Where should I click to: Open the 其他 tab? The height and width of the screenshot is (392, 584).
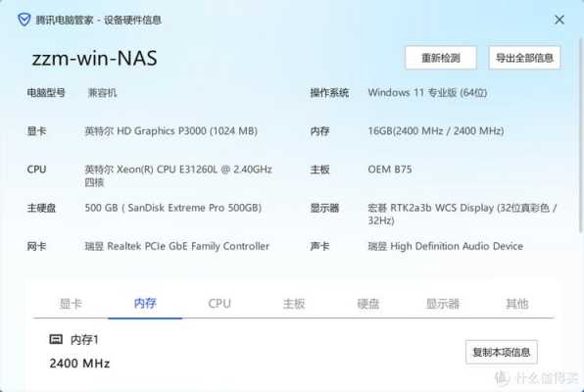[517, 304]
